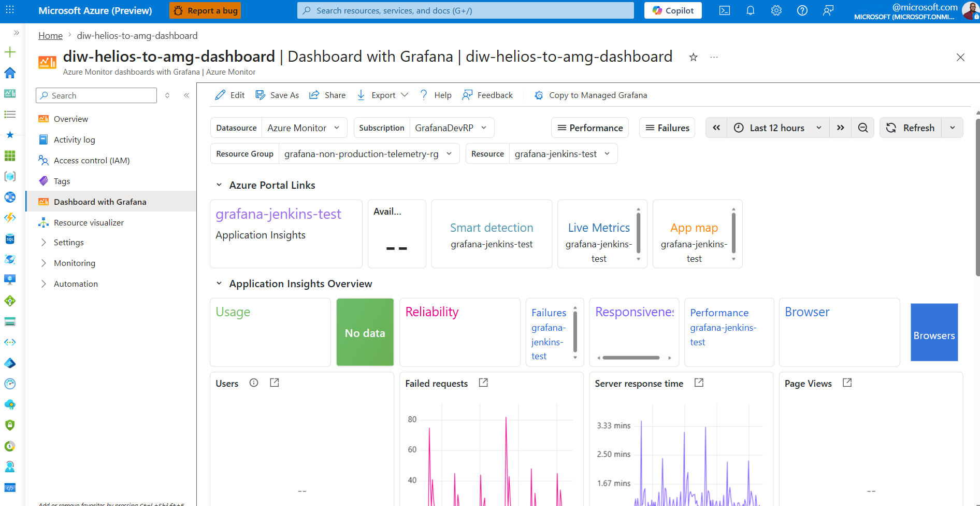
Task: Shift time range forward
Action: click(x=841, y=128)
